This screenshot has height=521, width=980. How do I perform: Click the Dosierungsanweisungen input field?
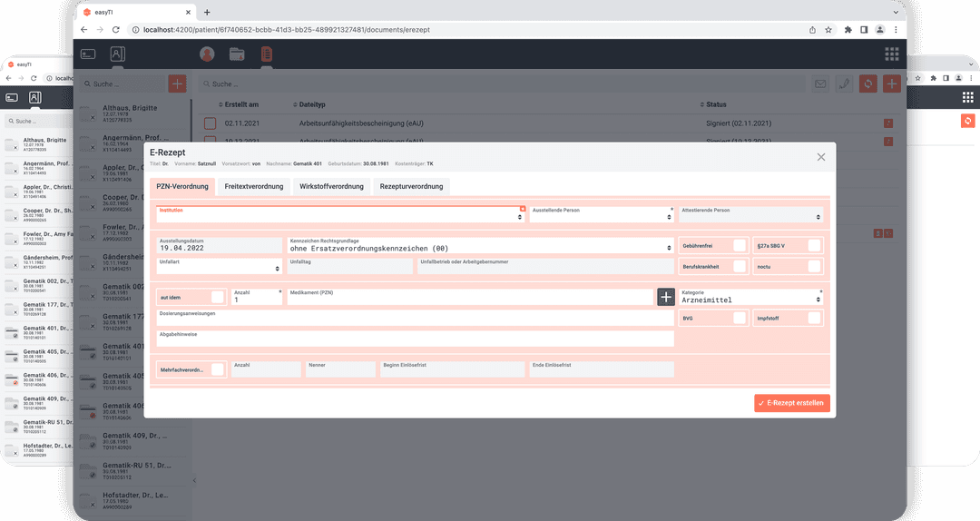point(415,319)
